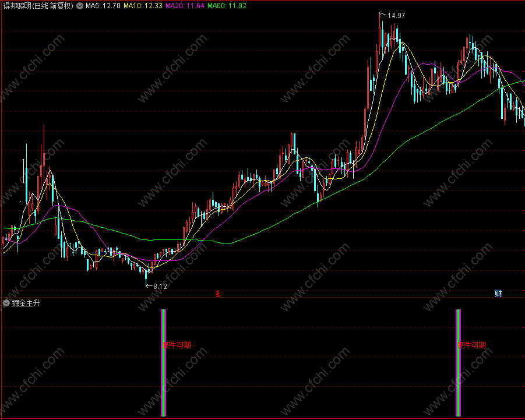
Task: Click the first 肥牛可期 signal label
Action: [177, 345]
